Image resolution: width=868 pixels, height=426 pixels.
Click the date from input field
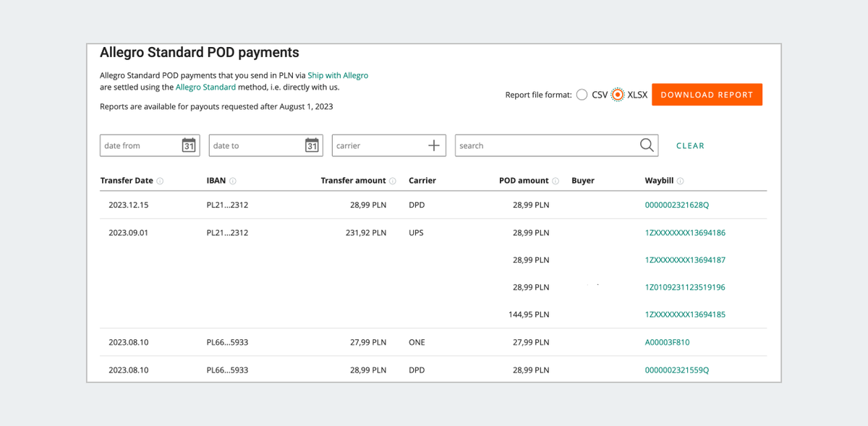139,145
